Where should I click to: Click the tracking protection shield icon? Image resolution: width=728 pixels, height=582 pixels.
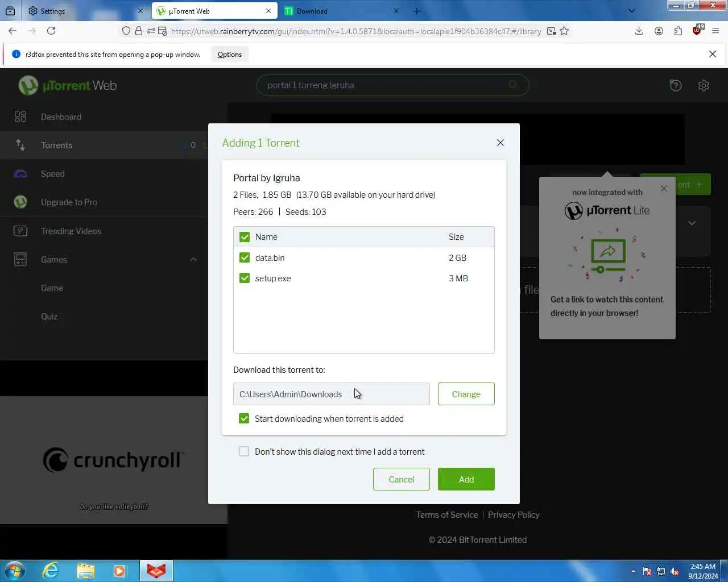[x=126, y=31]
